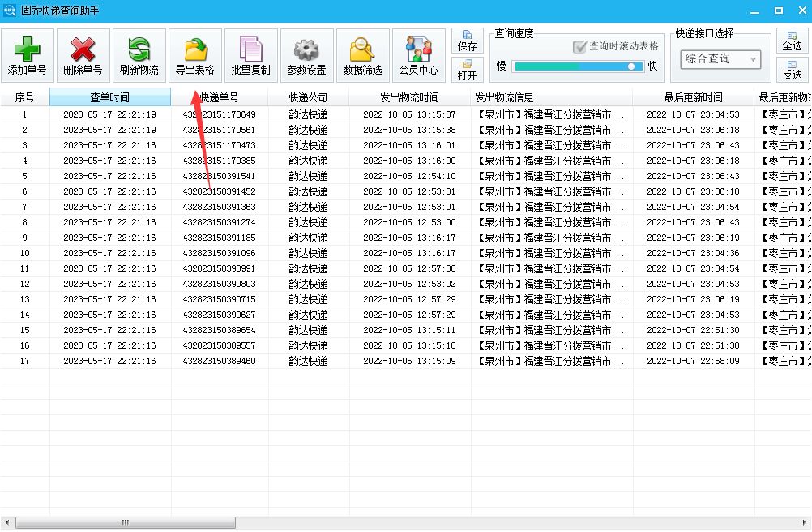Click the 保存 save icon

(468, 41)
